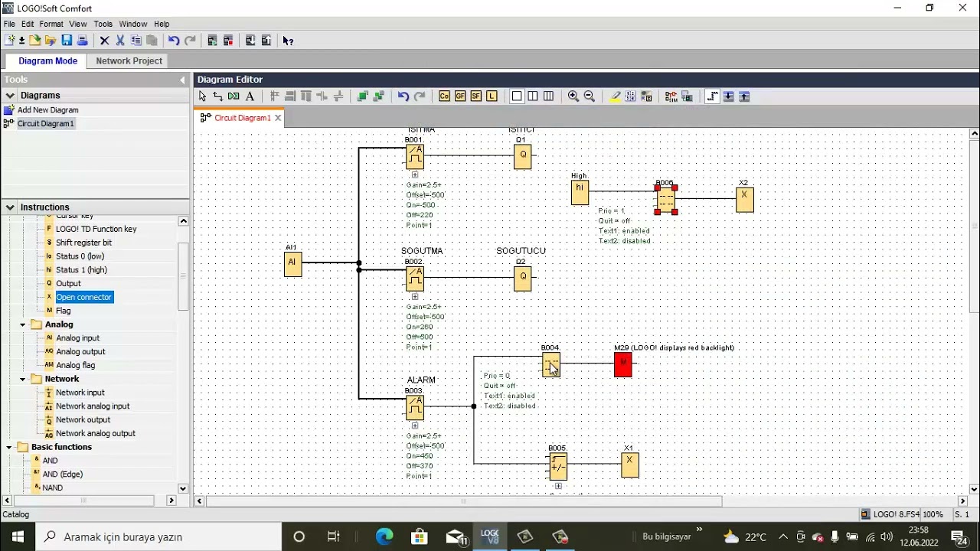Open Microsoft Edge from taskbar
The width and height of the screenshot is (980, 551).
click(384, 536)
